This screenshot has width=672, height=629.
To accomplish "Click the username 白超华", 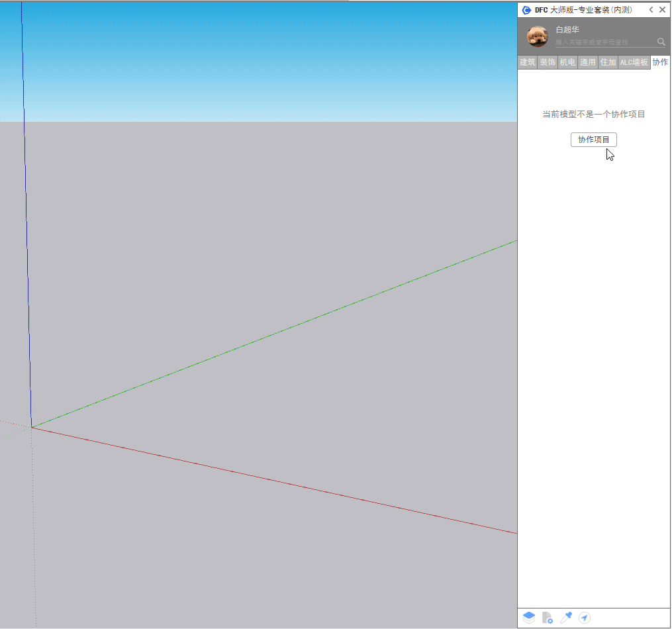I will [567, 30].
